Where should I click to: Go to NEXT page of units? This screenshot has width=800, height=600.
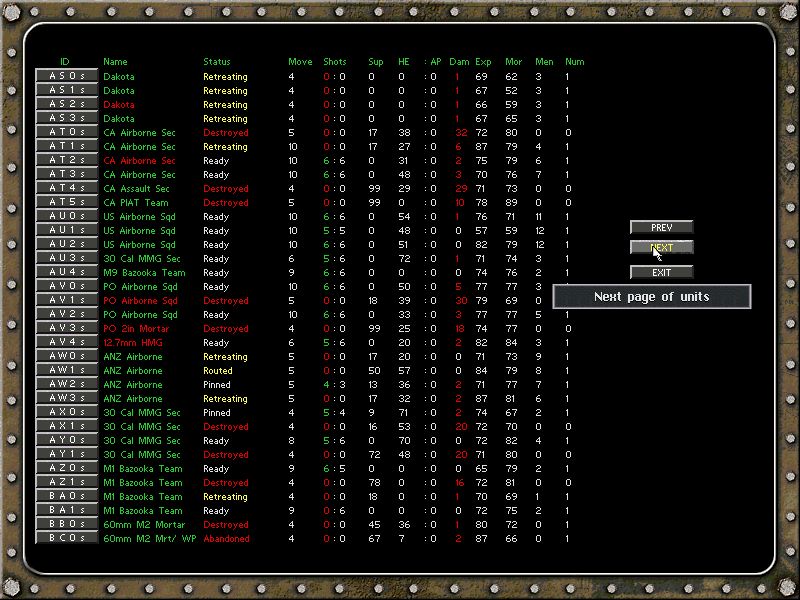tap(661, 248)
